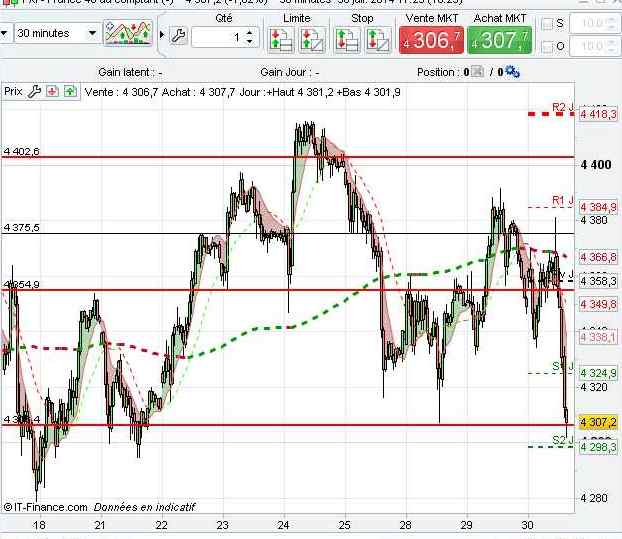Click the Qté quantity field
The width and height of the screenshot is (622, 539).
(218, 37)
